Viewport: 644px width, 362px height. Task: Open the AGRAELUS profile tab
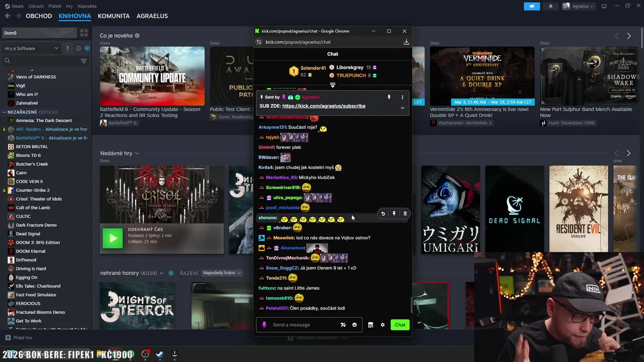point(152,16)
